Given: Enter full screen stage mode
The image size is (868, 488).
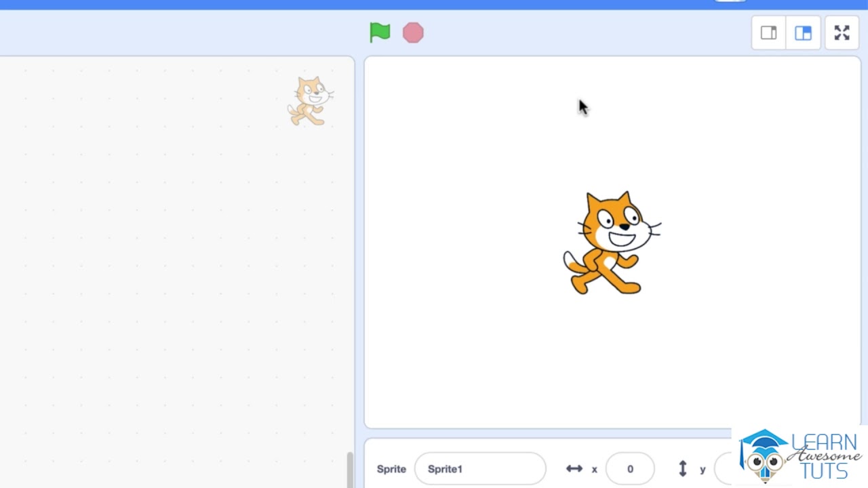Looking at the screenshot, I should (x=842, y=33).
